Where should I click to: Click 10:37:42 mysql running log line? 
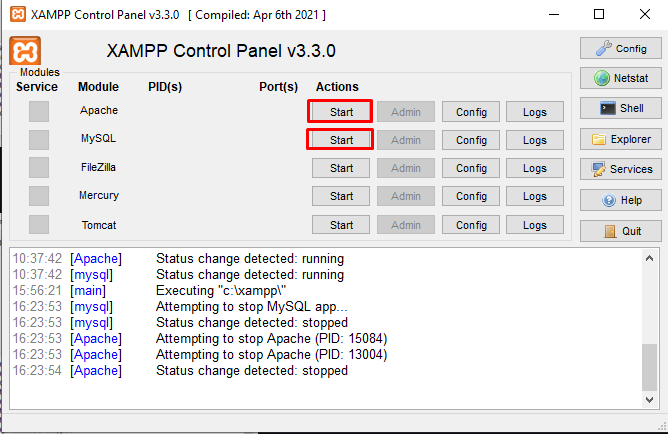click(x=178, y=275)
